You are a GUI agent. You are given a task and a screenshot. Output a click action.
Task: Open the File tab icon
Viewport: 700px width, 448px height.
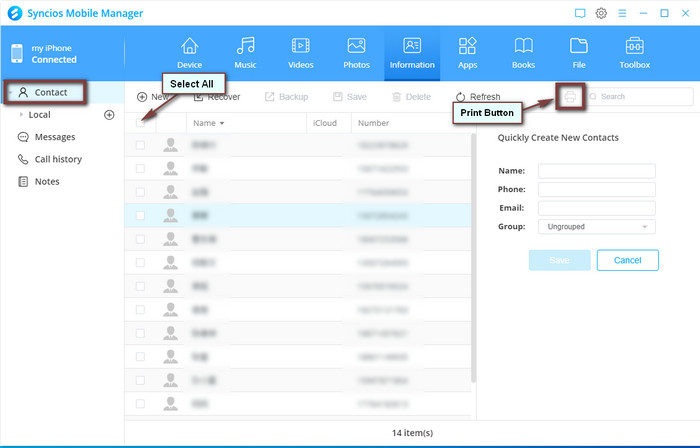(x=579, y=46)
